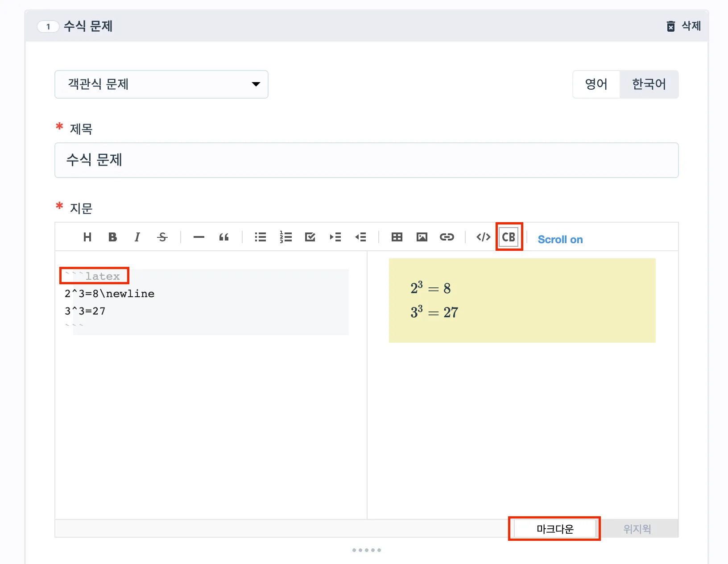Insert a blockquote
Viewport: 728px width, 564px height.
pyautogui.click(x=224, y=237)
